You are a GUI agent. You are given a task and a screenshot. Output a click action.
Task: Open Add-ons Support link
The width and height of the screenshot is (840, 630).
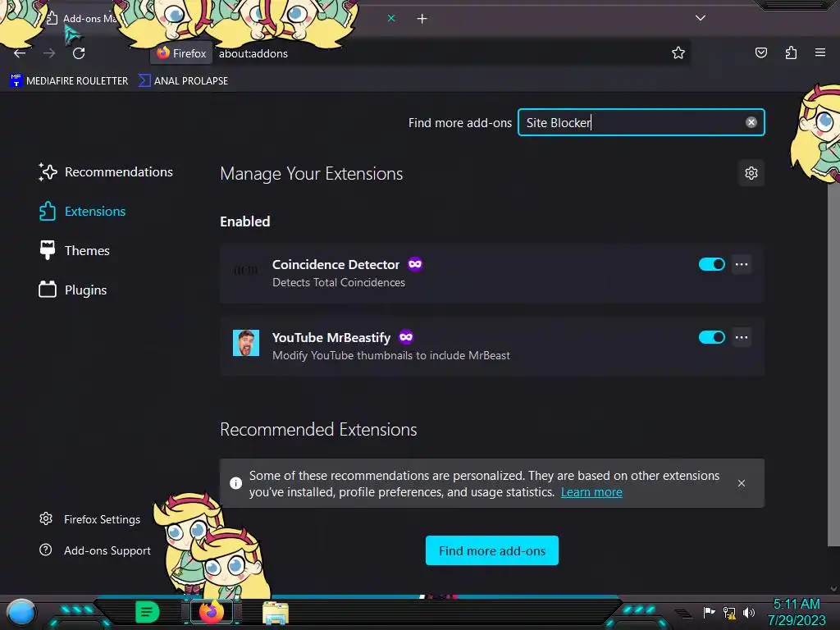tap(95, 550)
